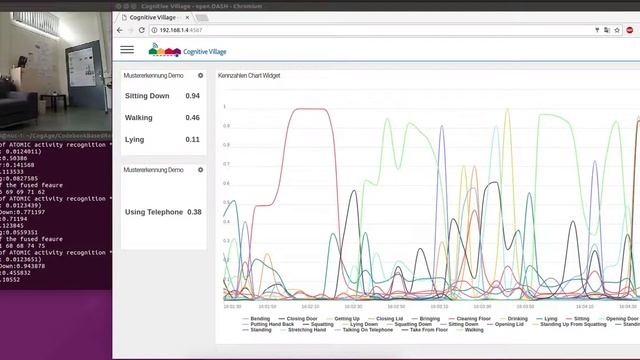Toggle the Closing Lid legend entry
The width and height of the screenshot is (640, 360).
tap(385, 319)
